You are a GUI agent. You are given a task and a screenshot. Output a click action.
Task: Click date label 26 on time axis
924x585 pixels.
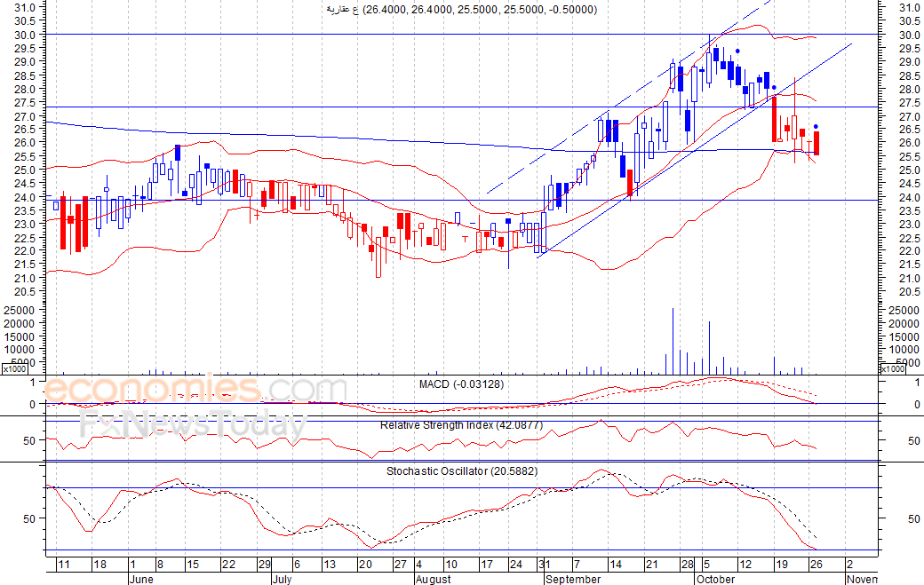click(x=816, y=565)
